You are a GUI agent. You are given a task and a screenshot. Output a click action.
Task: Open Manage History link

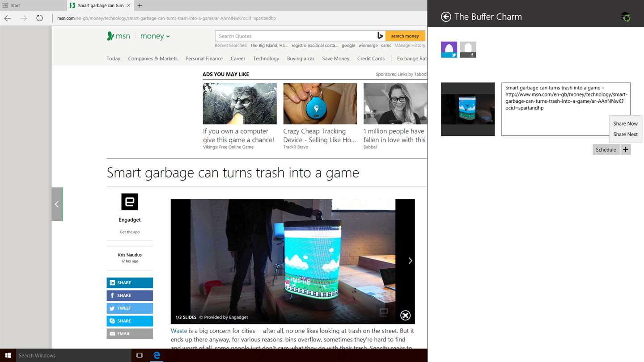coord(410,46)
